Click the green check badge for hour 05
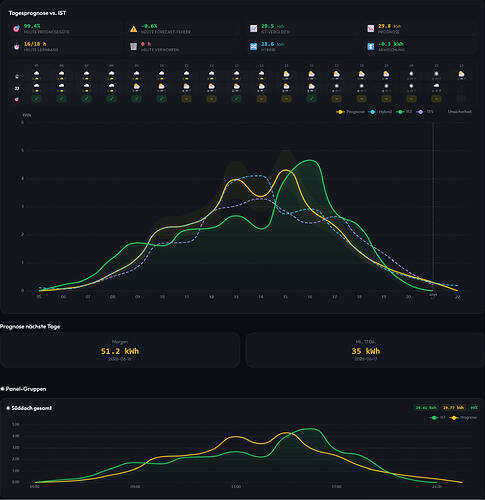 [x=36, y=99]
